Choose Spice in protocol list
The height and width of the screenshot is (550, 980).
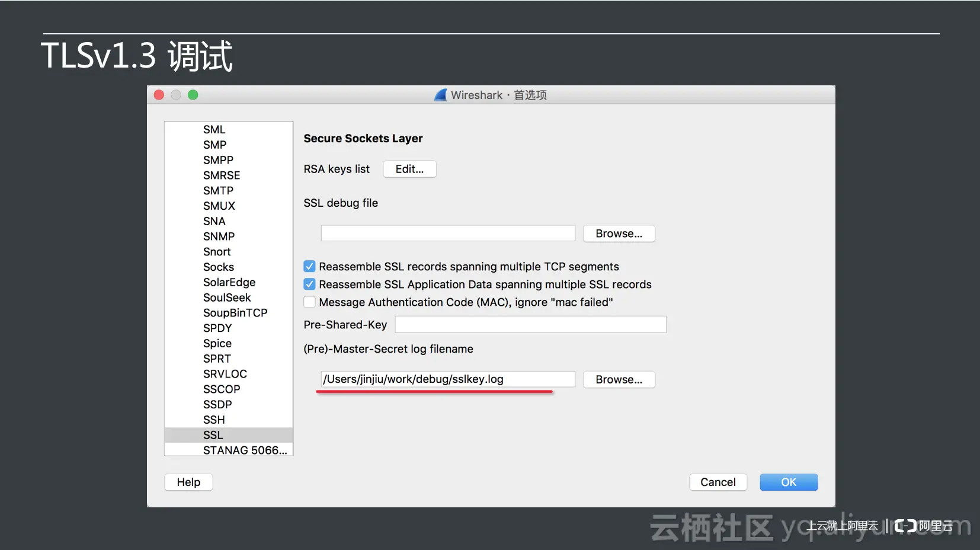229,344
